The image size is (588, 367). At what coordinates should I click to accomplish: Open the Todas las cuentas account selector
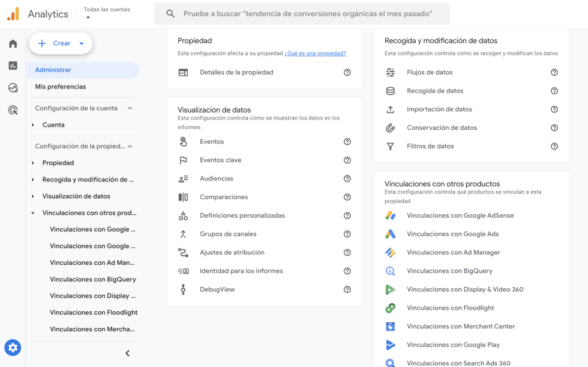point(107,13)
